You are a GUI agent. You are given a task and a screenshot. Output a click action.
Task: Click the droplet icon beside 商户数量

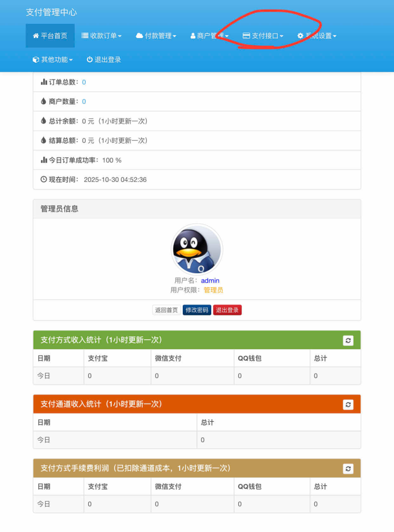44,101
